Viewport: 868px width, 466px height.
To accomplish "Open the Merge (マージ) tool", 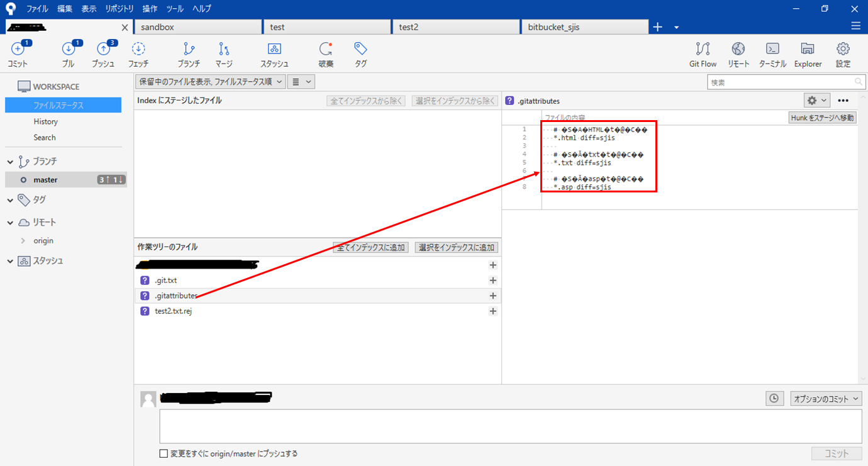I will (x=224, y=48).
